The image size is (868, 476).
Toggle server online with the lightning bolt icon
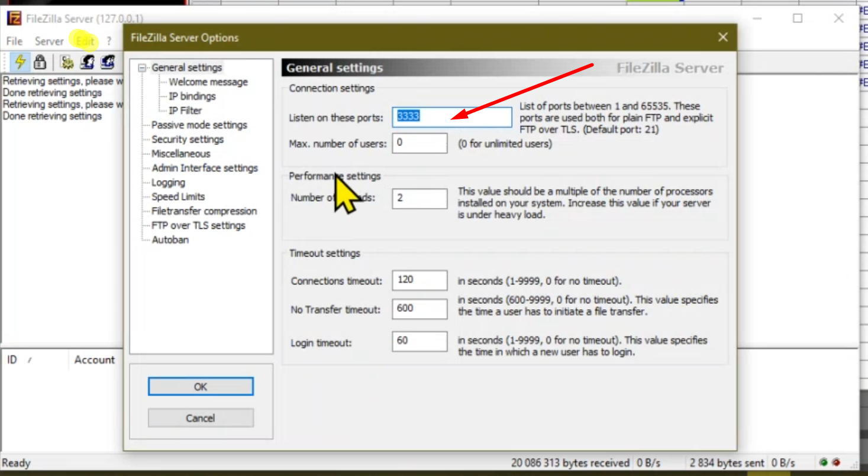click(20, 63)
